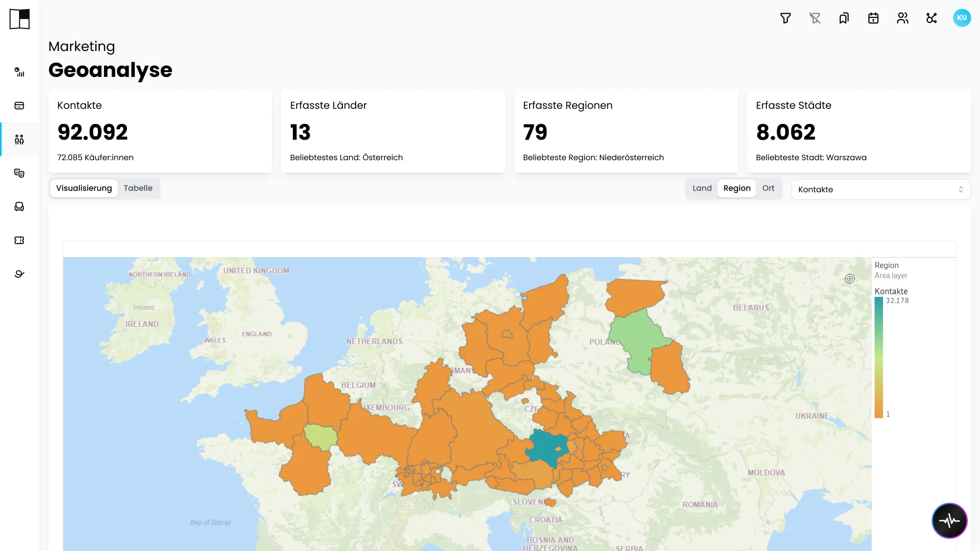Click the Kontakte color gradient legend bar
This screenshot has height=551, width=980.
click(879, 358)
